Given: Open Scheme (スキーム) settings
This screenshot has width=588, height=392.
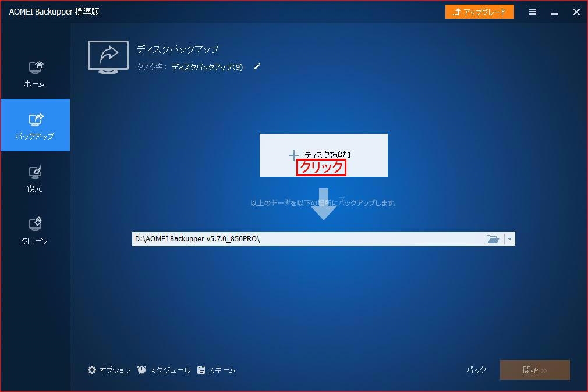Looking at the screenshot, I should point(217,370).
